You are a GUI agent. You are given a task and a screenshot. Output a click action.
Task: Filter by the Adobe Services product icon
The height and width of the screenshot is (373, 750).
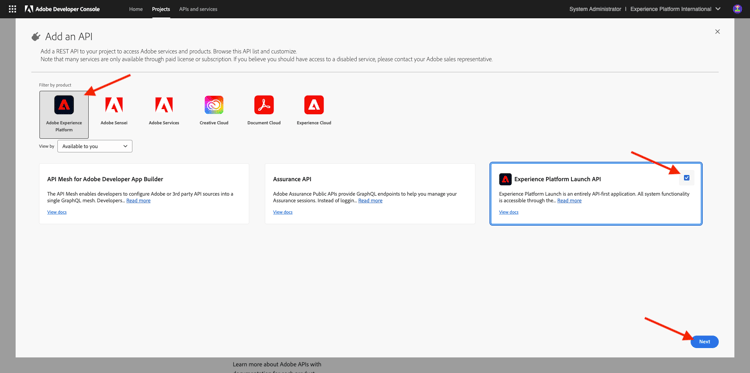coord(164,105)
